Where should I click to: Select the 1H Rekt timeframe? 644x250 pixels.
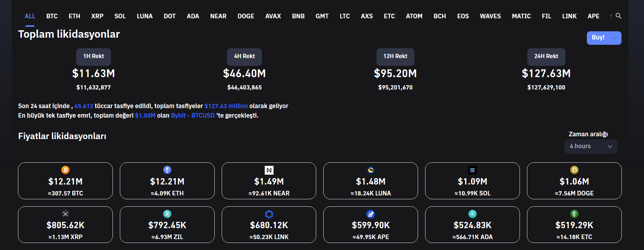(x=93, y=56)
